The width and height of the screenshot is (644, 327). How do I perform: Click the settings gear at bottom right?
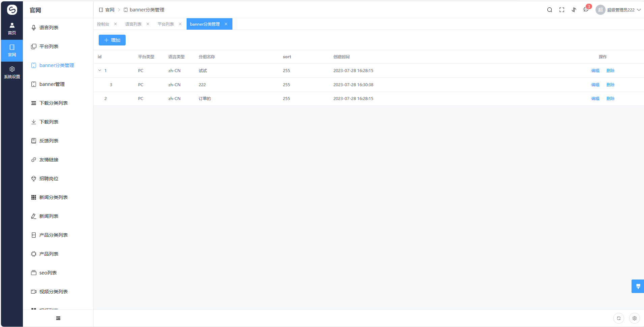(x=635, y=318)
